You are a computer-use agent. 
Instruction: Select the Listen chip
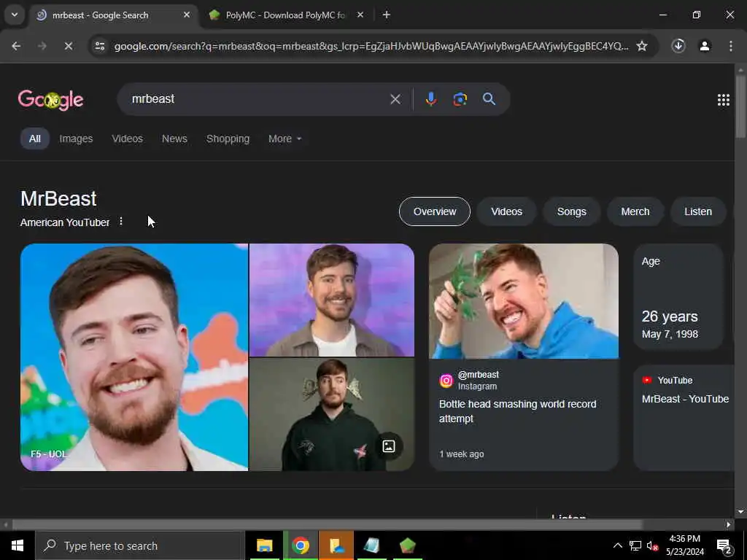coord(698,211)
